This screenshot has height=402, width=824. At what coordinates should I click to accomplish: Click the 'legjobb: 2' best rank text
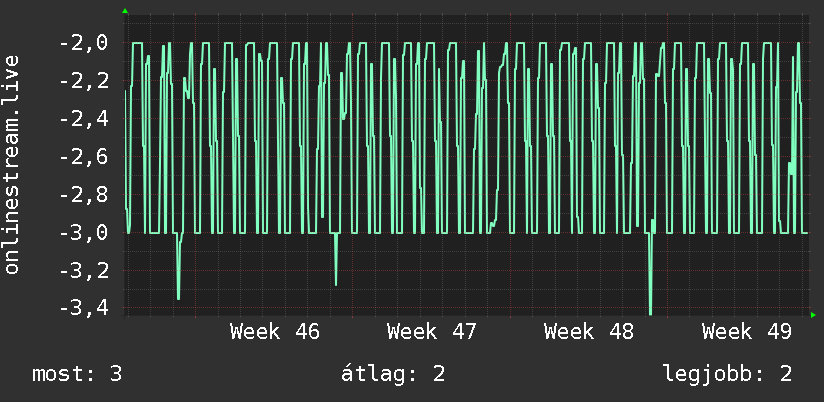(727, 374)
